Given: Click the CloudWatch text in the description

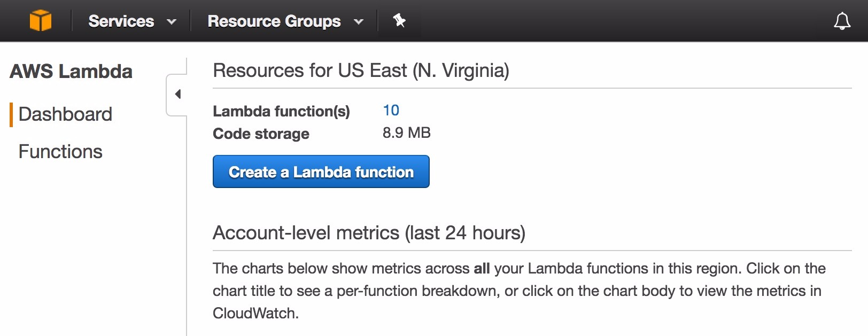Looking at the screenshot, I should [255, 313].
